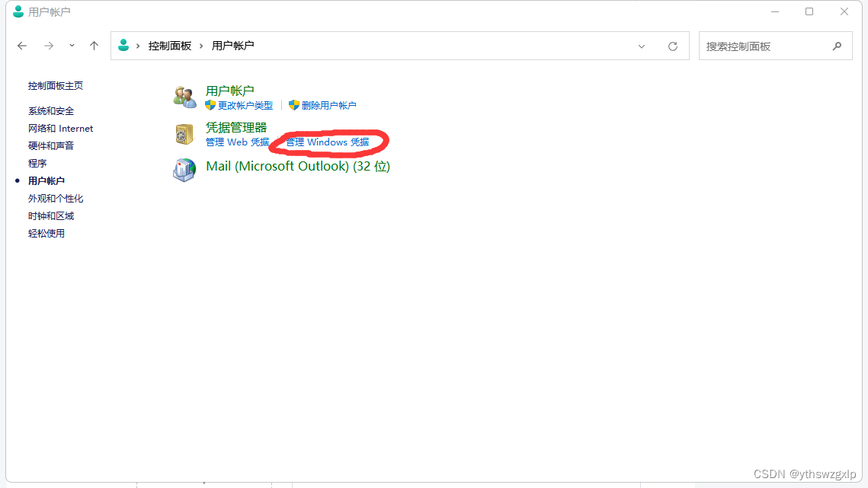Open the address bar history dropdown
This screenshot has height=488, width=868.
pyautogui.click(x=642, y=46)
